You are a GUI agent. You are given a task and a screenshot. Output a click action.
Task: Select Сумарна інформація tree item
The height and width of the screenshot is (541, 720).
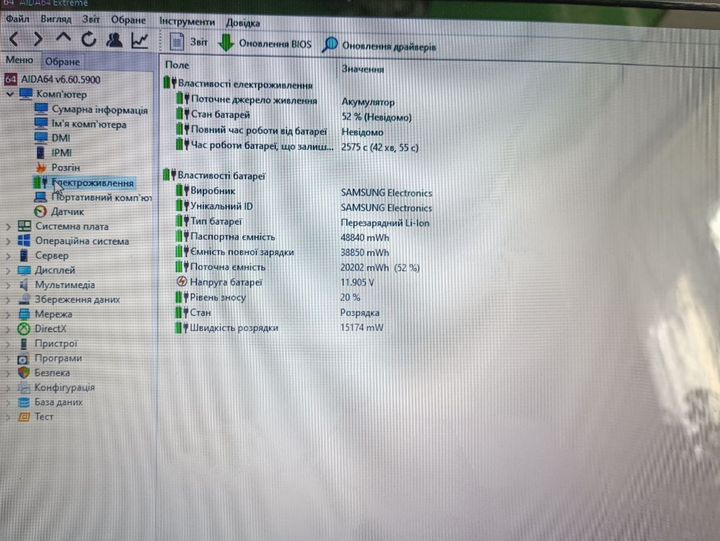(91, 109)
